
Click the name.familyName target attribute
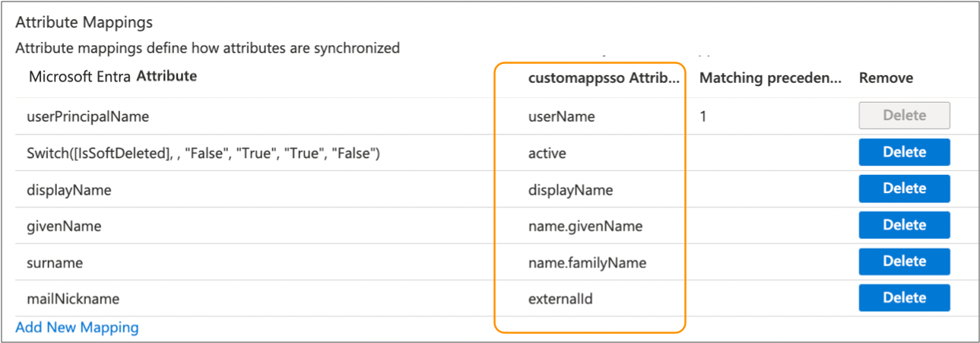[x=587, y=263]
